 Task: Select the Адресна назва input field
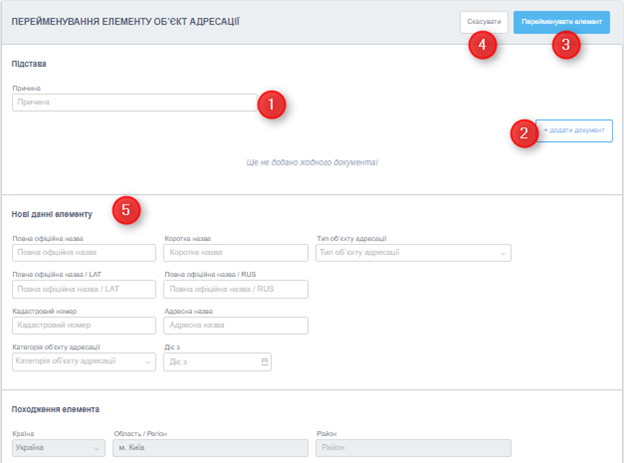point(236,325)
